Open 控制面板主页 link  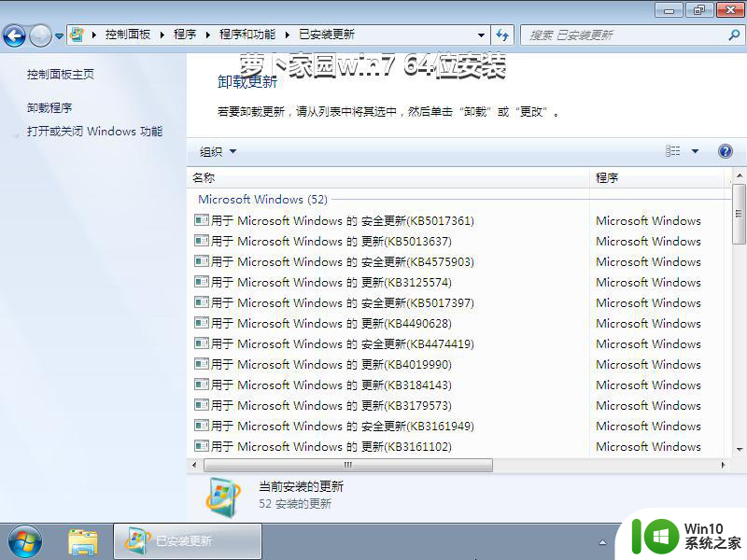(61, 74)
